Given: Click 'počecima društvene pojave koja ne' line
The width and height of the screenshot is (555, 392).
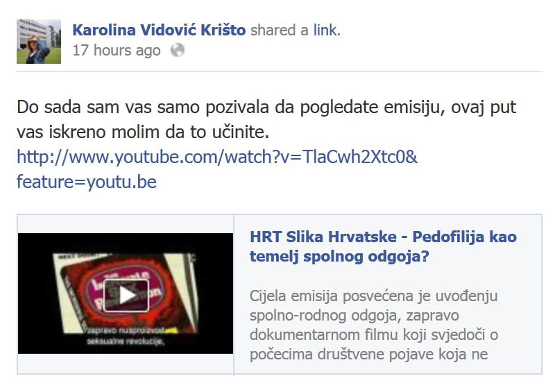Looking at the screenshot, I should pos(368,354).
